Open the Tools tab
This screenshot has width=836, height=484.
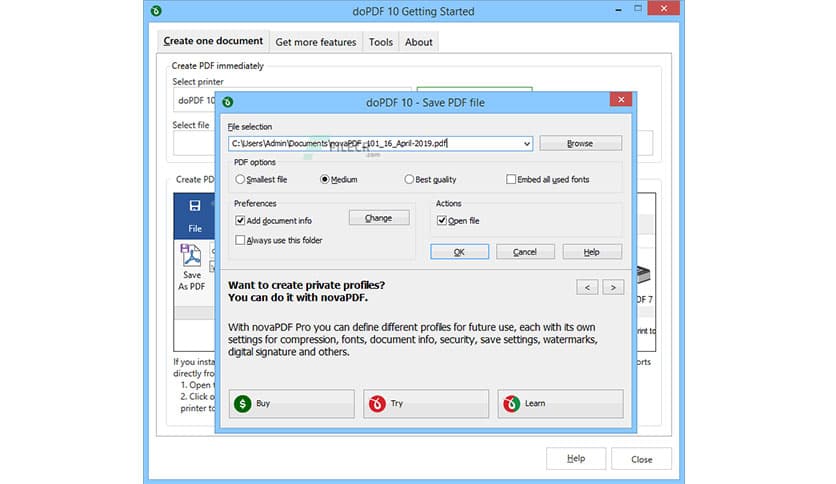[381, 42]
